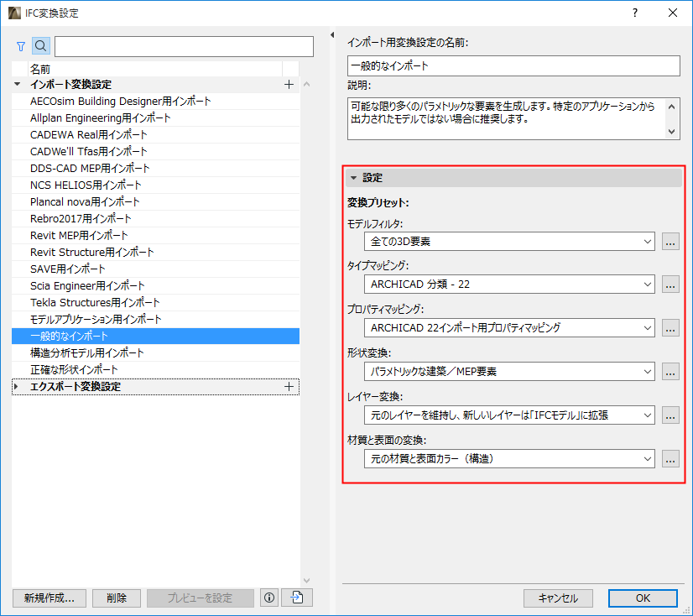Click the info icon at the bottom

tap(268, 598)
